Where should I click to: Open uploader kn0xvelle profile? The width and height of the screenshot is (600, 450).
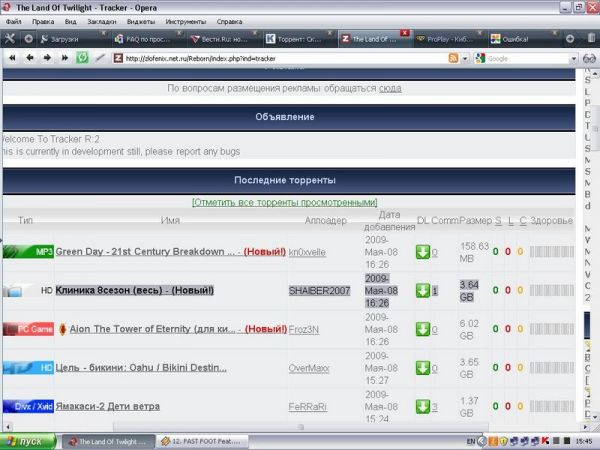tap(307, 252)
